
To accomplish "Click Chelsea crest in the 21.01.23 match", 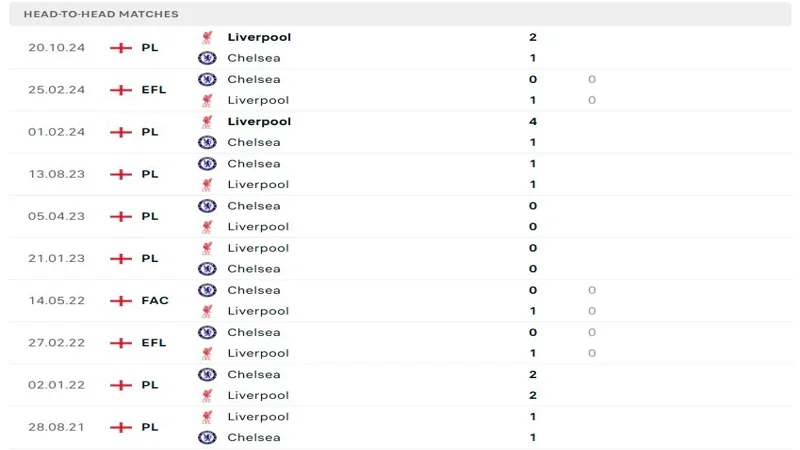I will coord(207,269).
